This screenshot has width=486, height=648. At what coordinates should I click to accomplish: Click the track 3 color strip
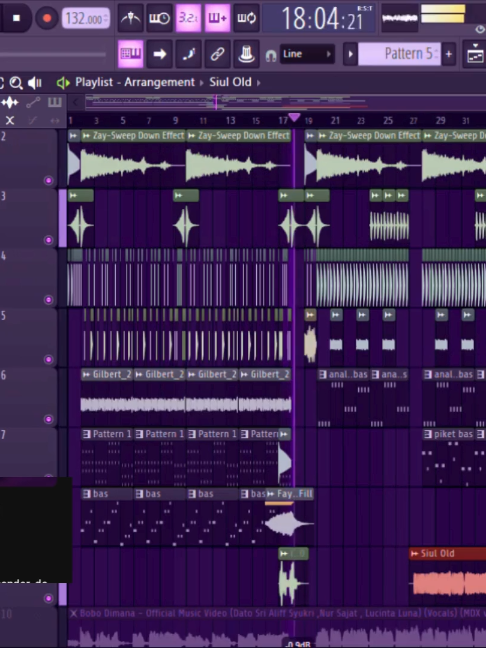point(62,218)
